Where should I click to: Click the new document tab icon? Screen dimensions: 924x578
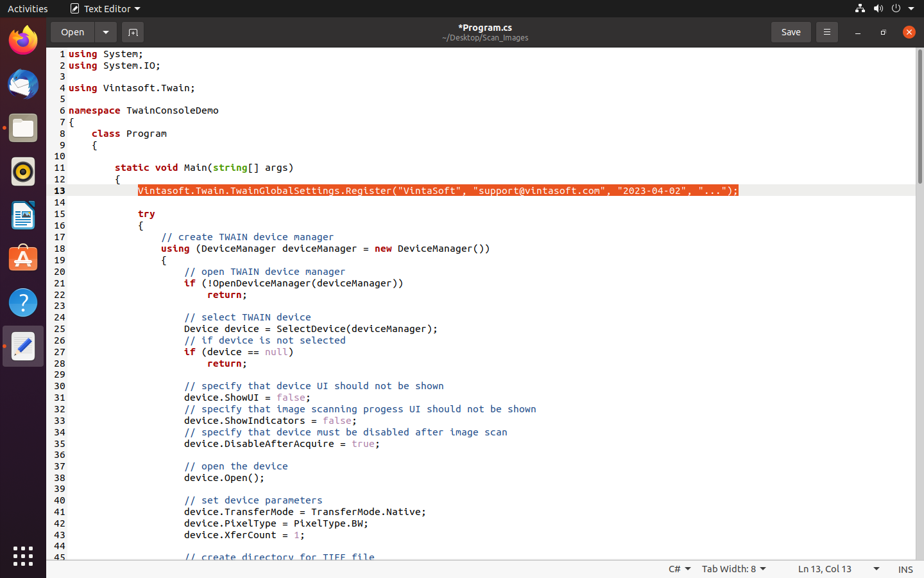(x=133, y=32)
